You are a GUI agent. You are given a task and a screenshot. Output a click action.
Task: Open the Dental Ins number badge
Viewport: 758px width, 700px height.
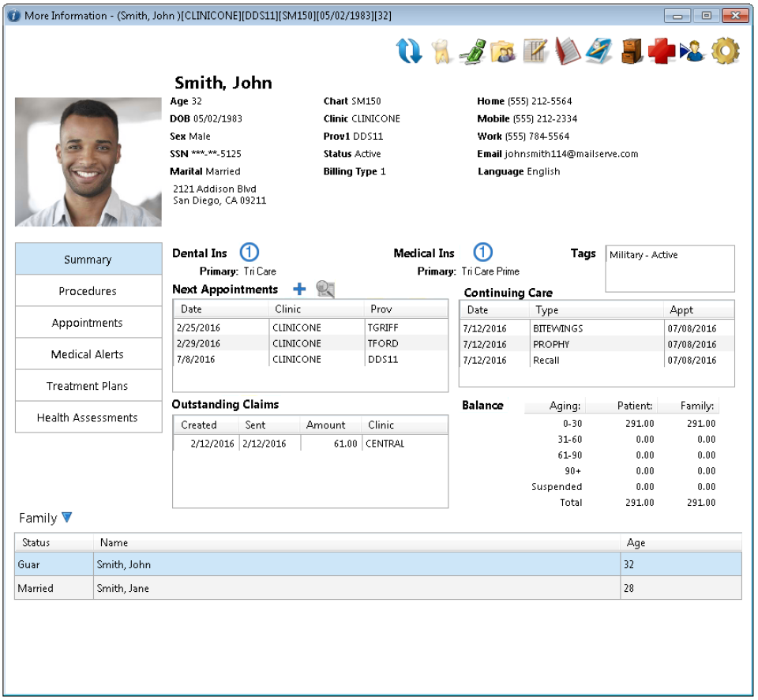pyautogui.click(x=249, y=253)
